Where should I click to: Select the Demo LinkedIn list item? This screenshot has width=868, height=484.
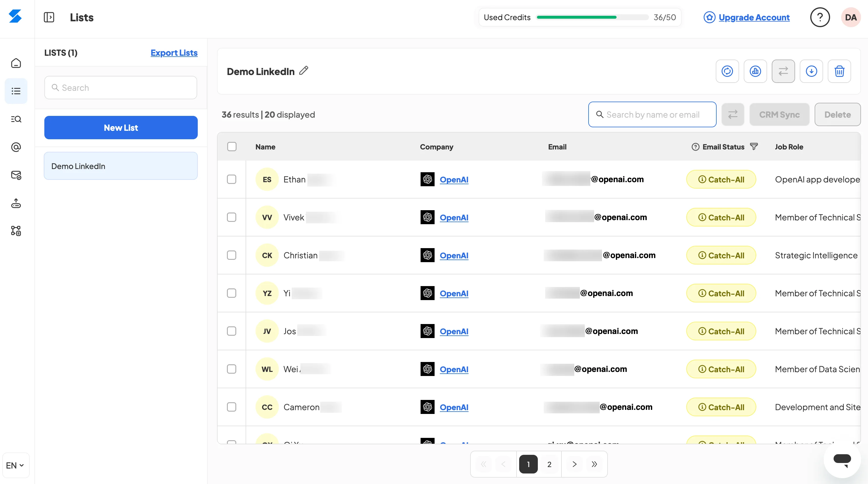point(121,166)
